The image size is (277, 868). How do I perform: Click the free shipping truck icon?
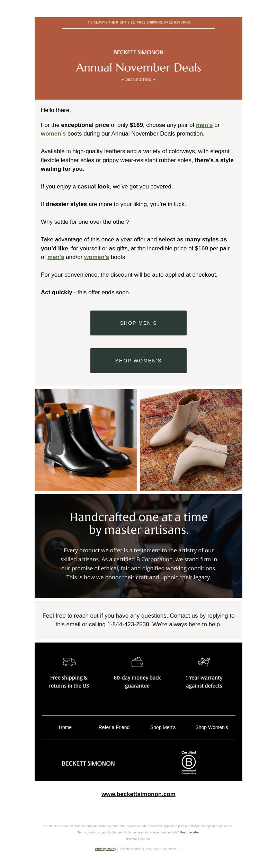[x=69, y=662]
